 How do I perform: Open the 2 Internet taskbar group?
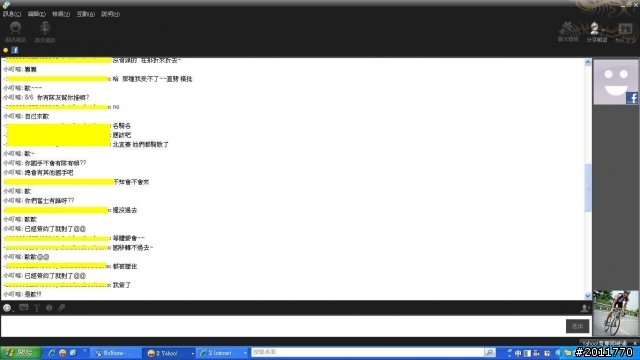click(x=223, y=353)
